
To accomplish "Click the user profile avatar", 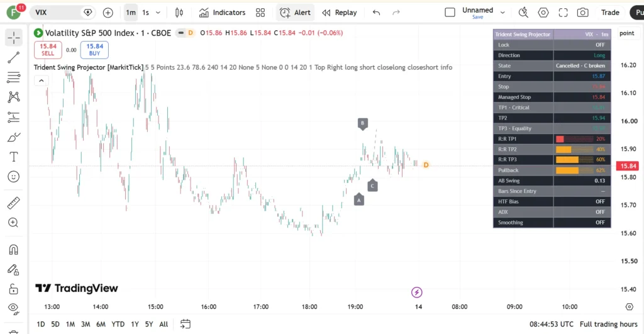I will pyautogui.click(x=14, y=13).
